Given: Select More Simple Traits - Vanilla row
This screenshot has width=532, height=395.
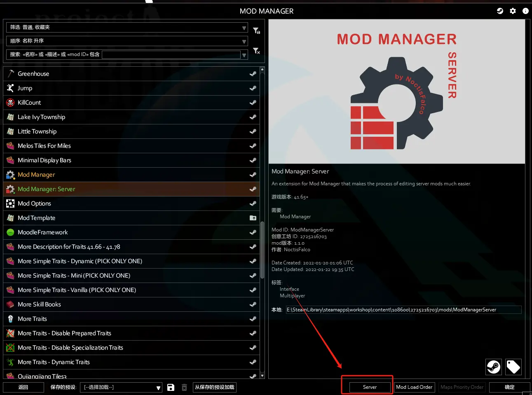Looking at the screenshot, I should [131, 290].
